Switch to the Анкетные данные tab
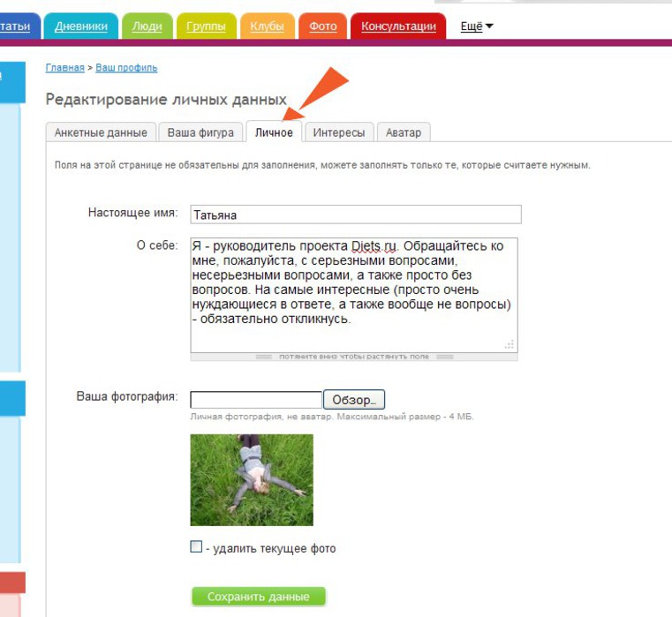This screenshot has width=672, height=617. coord(101,132)
